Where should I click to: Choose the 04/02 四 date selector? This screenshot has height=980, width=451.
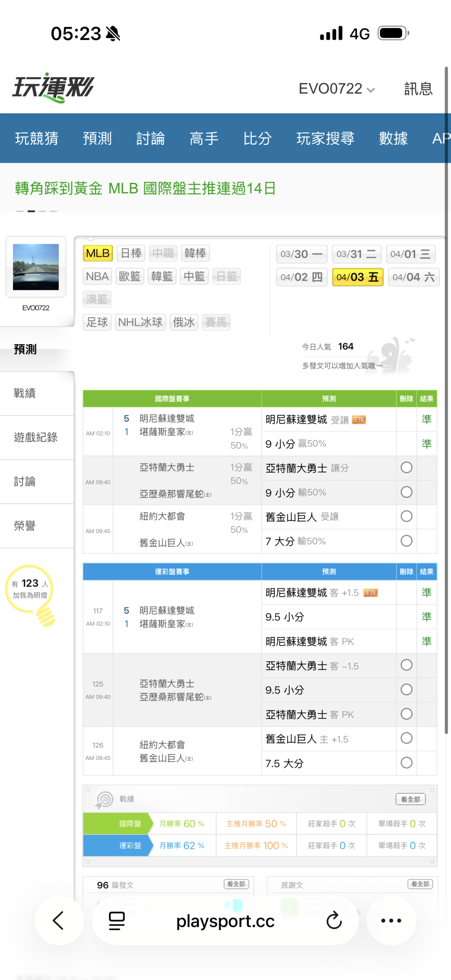pos(301,277)
